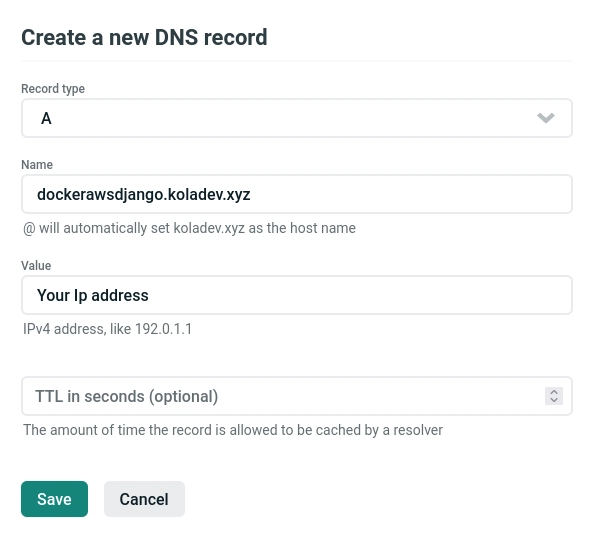
Task: Select the 'A' record type value
Action: [x=46, y=119]
